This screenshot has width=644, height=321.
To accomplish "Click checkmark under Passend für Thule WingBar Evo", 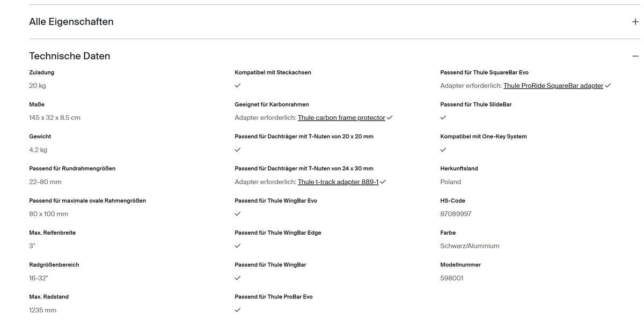I will point(238,214).
